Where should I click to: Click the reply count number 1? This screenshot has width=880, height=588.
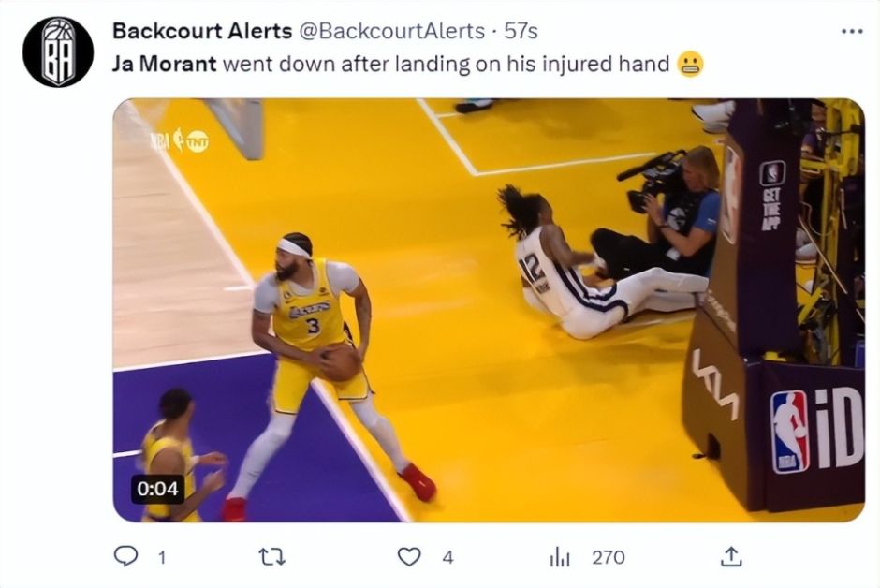pos(162,558)
